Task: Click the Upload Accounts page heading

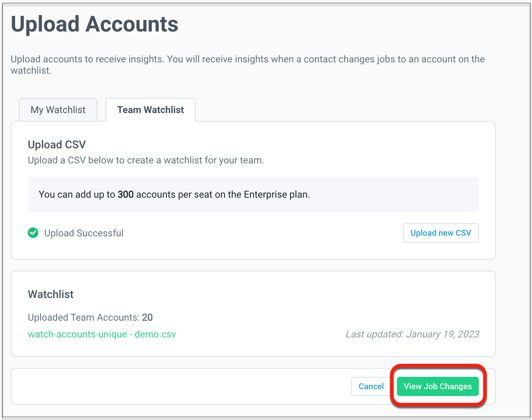Action: (x=95, y=24)
